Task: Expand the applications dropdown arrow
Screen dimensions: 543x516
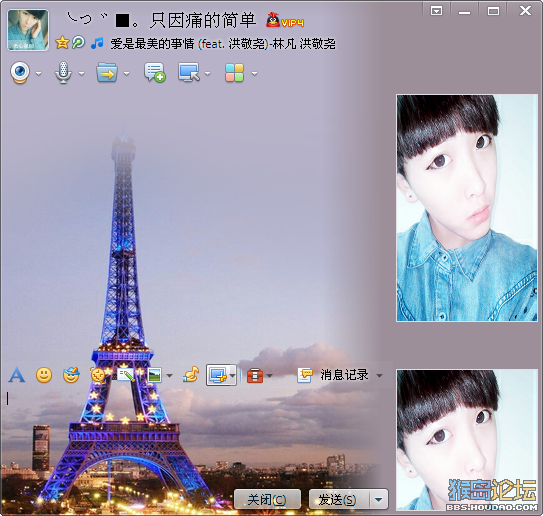Action: [255, 73]
